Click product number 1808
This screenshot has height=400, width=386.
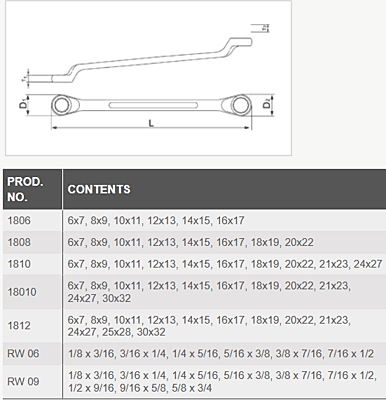point(19,242)
